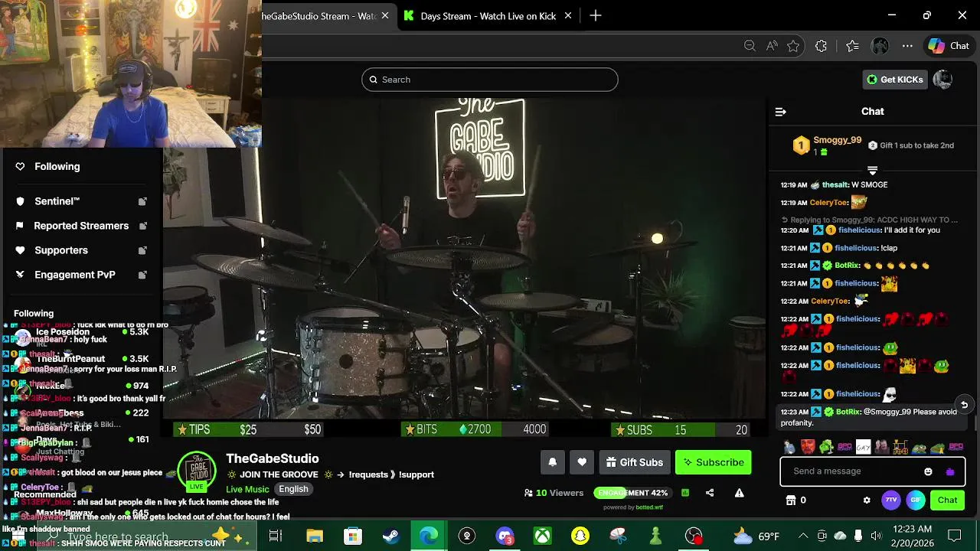The image size is (980, 551).
Task: Click the GAY sign emote in quick emotes
Action: tap(863, 447)
